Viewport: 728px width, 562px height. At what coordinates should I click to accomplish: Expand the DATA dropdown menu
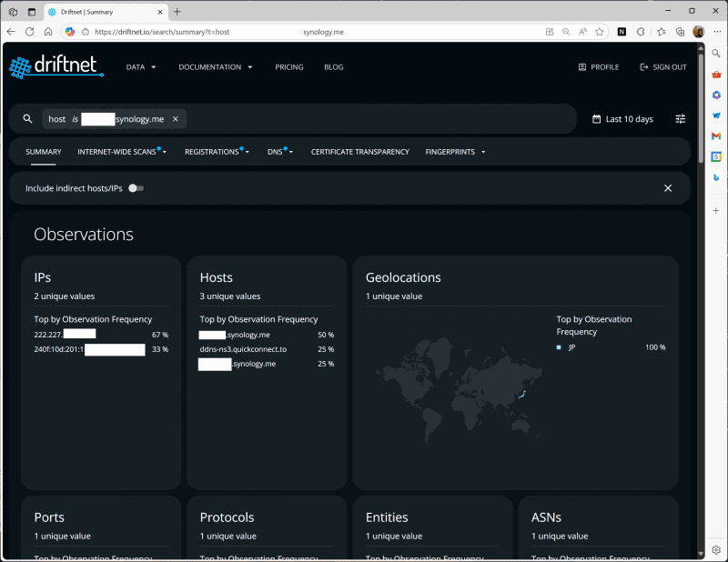(x=141, y=67)
